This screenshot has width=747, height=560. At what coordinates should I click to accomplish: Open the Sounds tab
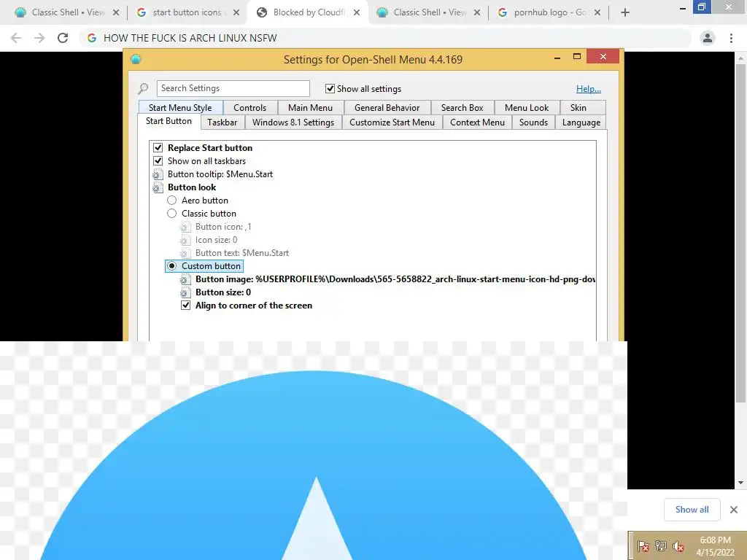click(533, 122)
